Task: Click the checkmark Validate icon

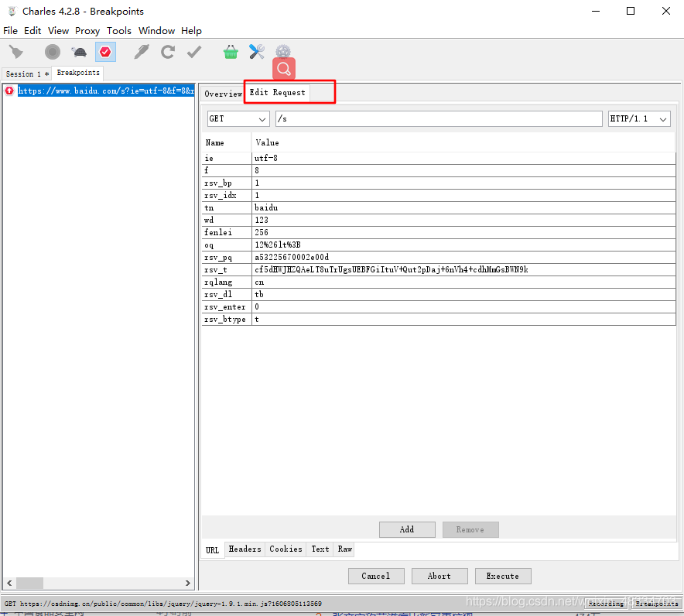Action: (x=194, y=52)
